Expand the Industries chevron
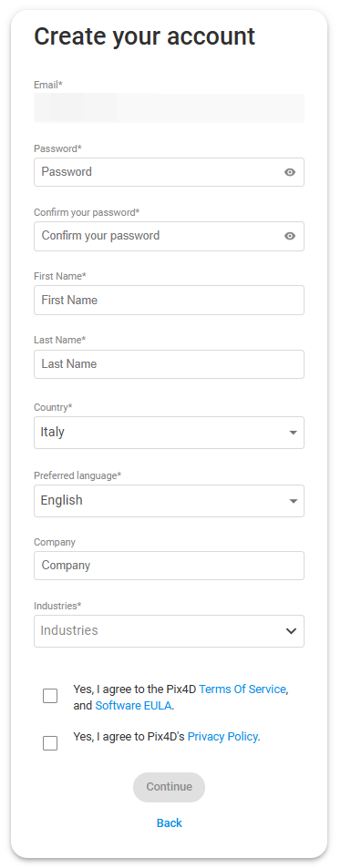 [291, 631]
